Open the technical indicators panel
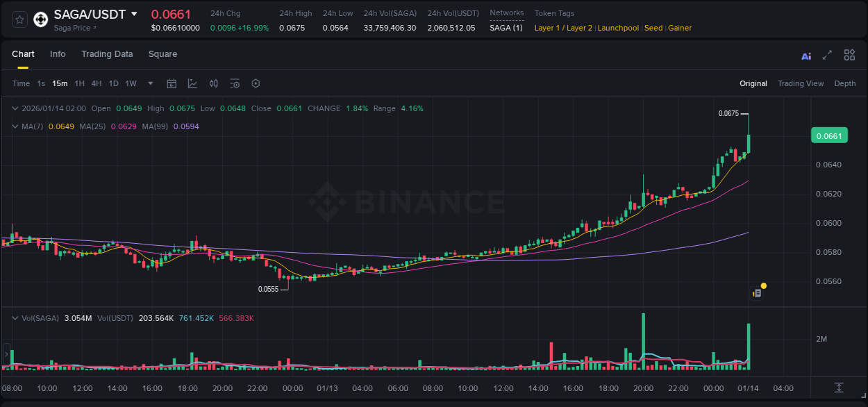868x407 pixels. [x=214, y=83]
